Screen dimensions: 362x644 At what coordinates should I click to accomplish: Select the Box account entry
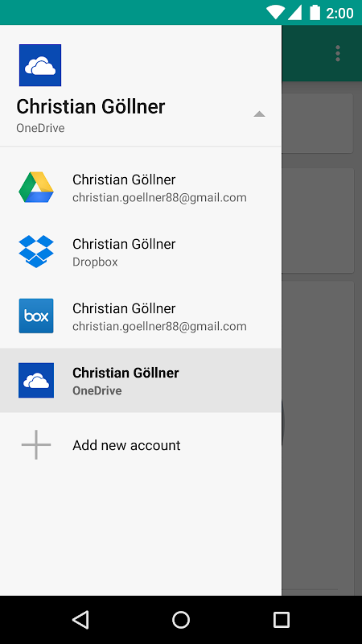pos(141,316)
